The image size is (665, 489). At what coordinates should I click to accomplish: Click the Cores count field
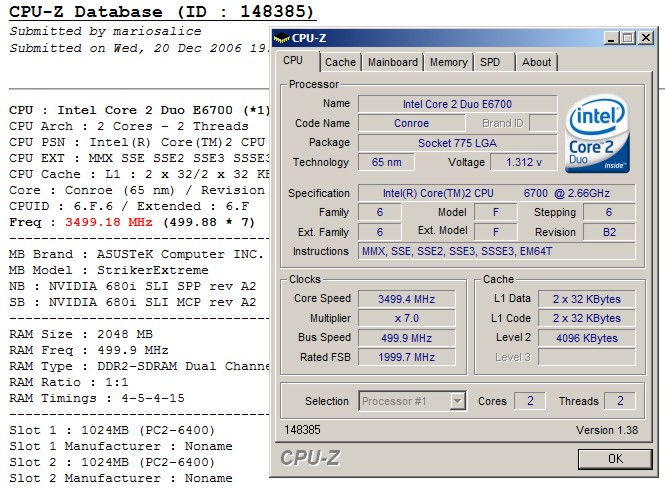(x=530, y=401)
